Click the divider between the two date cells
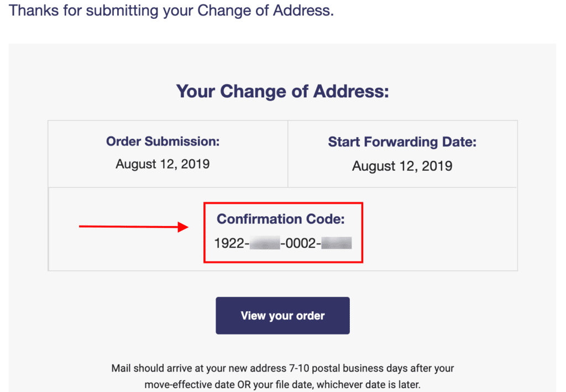 tap(288, 153)
